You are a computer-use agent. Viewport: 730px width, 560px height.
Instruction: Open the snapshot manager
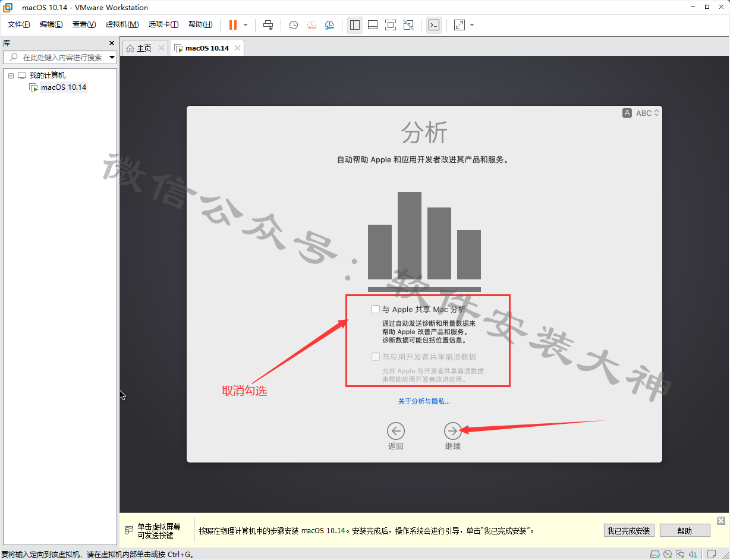point(329,25)
